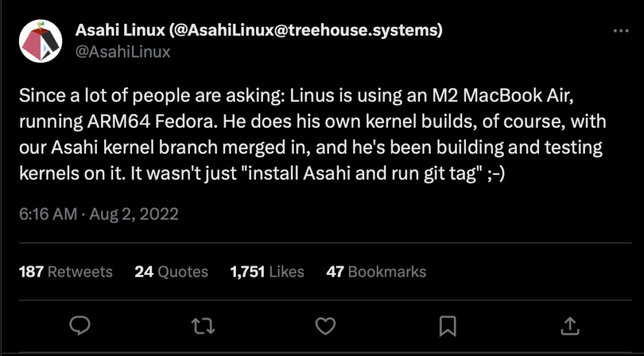
Task: Click the Aug 2, 2022 date
Action: pyautogui.click(x=134, y=214)
